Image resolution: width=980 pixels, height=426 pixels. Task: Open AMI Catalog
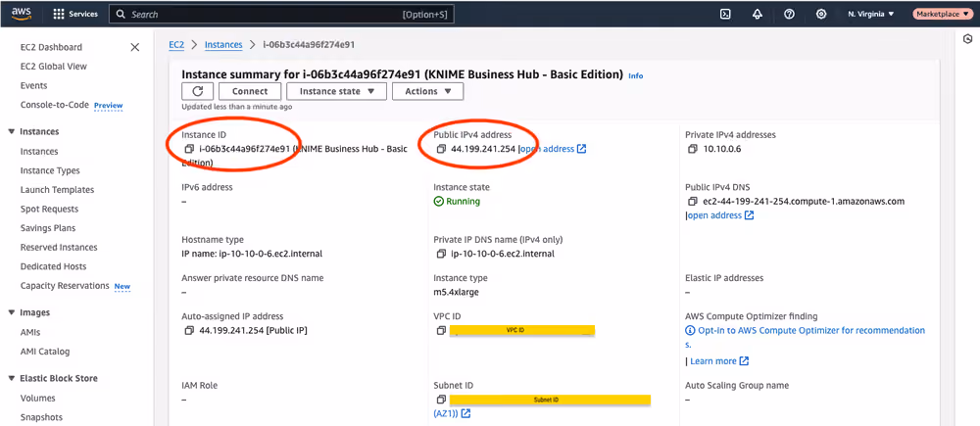pos(45,352)
